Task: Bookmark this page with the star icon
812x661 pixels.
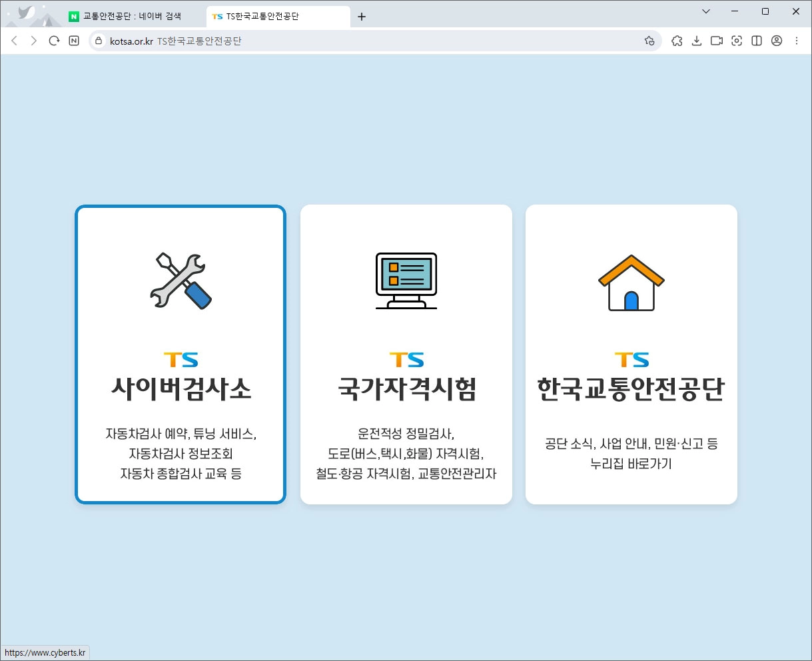Action: [649, 41]
